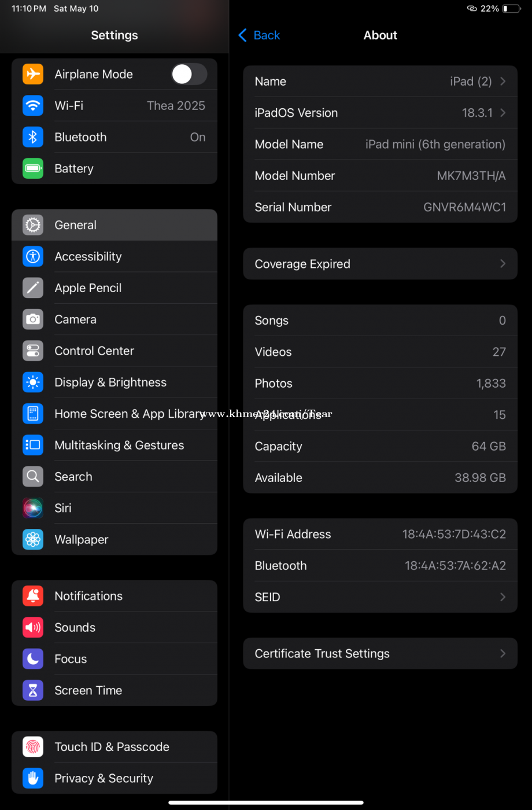Screen dimensions: 532x810
Task: Tap the hotspot link icon in status bar
Action: [472, 9]
